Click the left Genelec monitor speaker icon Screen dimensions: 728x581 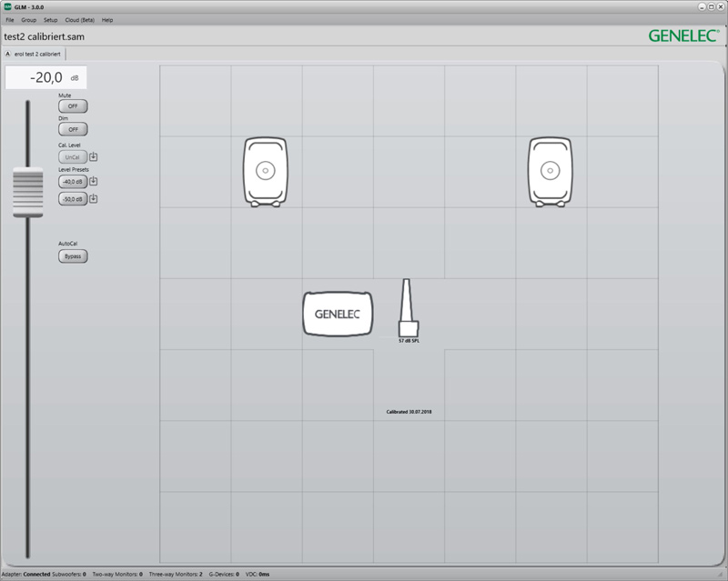(265, 171)
